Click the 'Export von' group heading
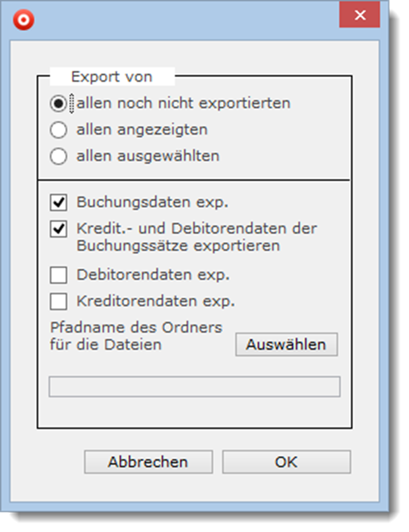 tap(111, 76)
